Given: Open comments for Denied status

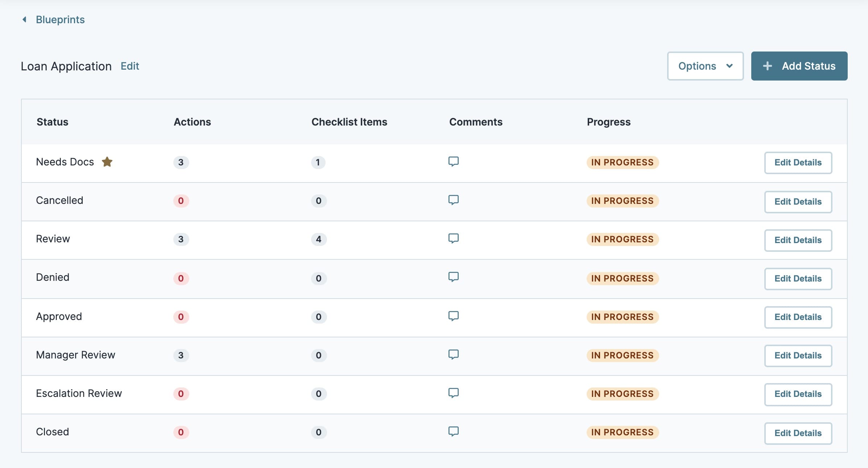Looking at the screenshot, I should click(x=453, y=277).
